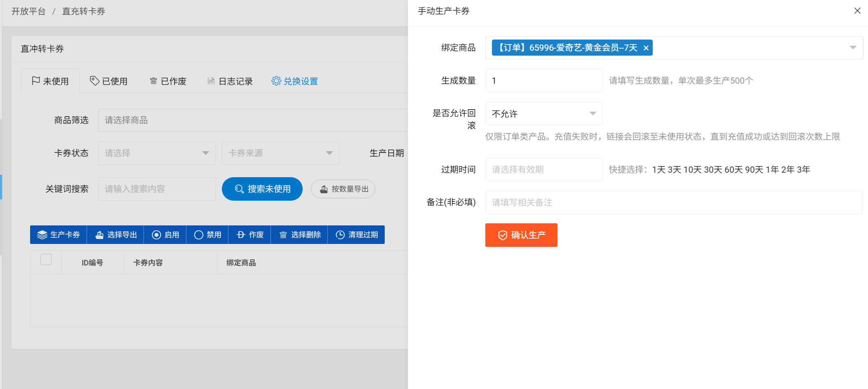868x389 pixels.
Task: Focus the 备注 remark input field
Action: 673,203
